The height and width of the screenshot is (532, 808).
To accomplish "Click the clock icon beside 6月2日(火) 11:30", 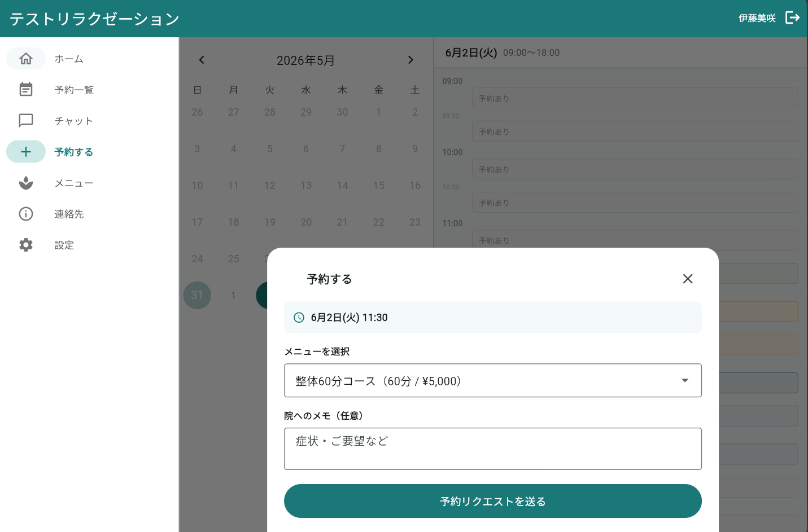I will 299,318.
